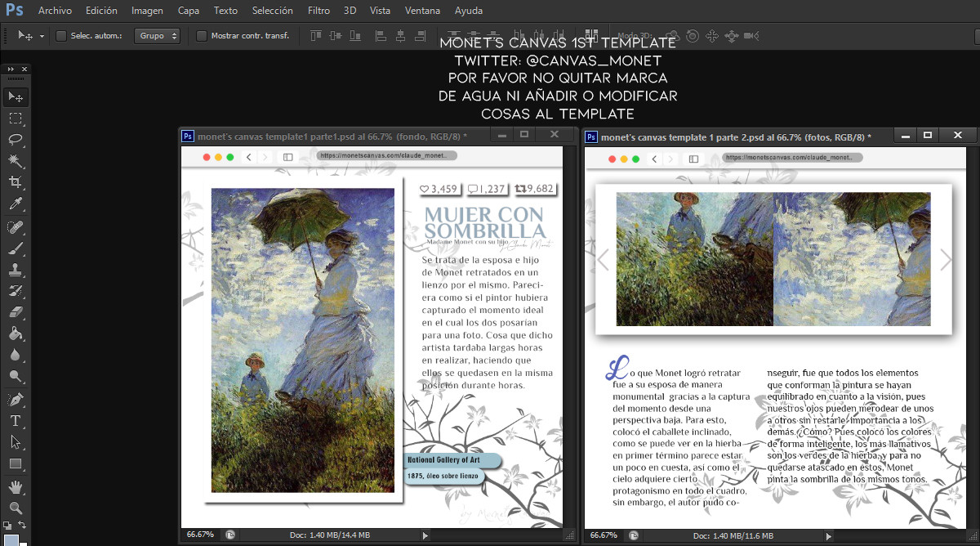Select the Paint Bucket tool
This screenshot has height=546, width=980.
15,333
